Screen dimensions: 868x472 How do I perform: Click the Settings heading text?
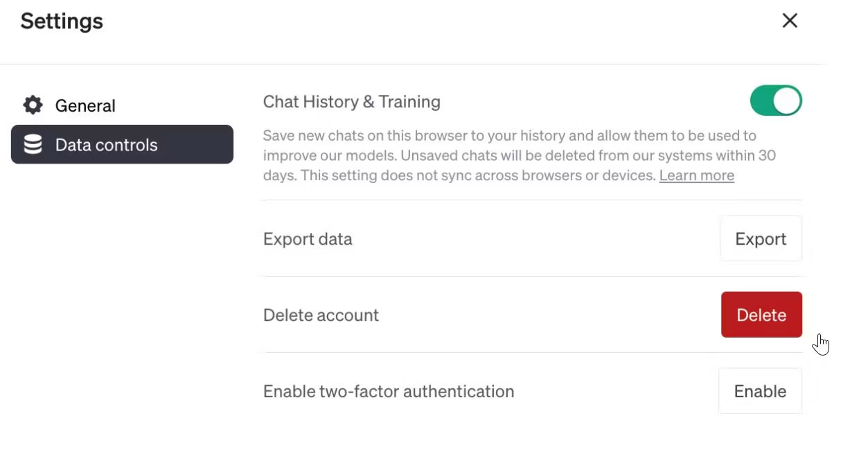click(62, 21)
